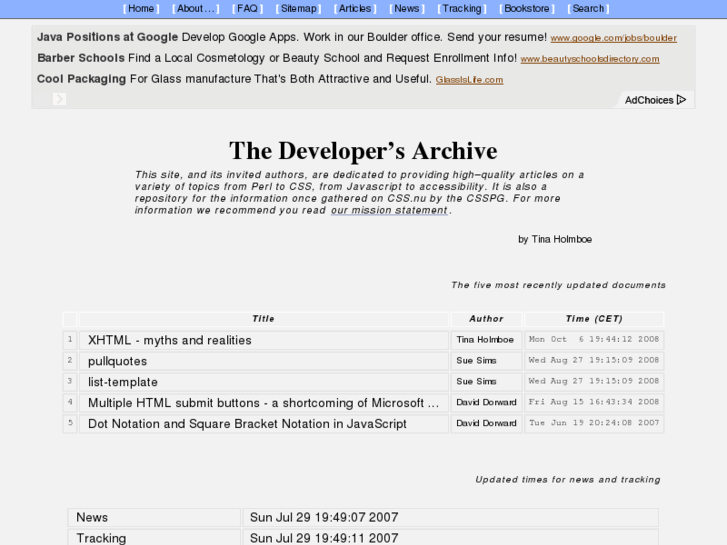The width and height of the screenshot is (727, 545).
Task: Click row number 1 cell
Action: [x=70, y=340]
